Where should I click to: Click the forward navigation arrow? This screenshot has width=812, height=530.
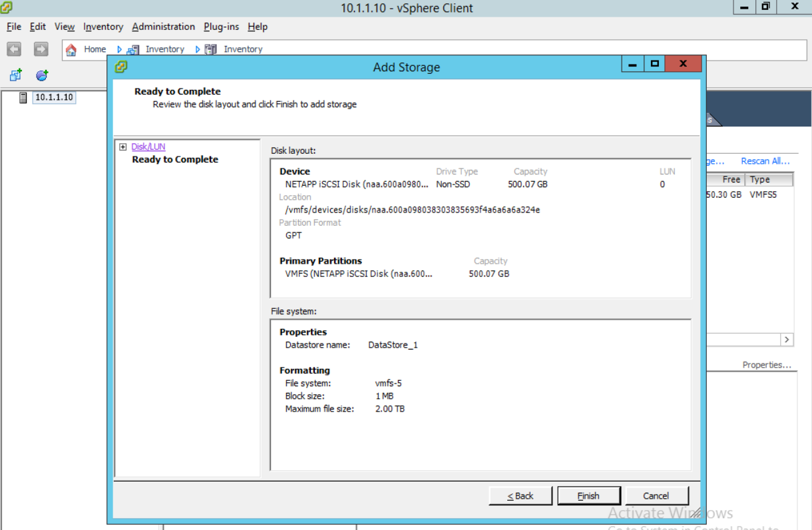[40, 49]
